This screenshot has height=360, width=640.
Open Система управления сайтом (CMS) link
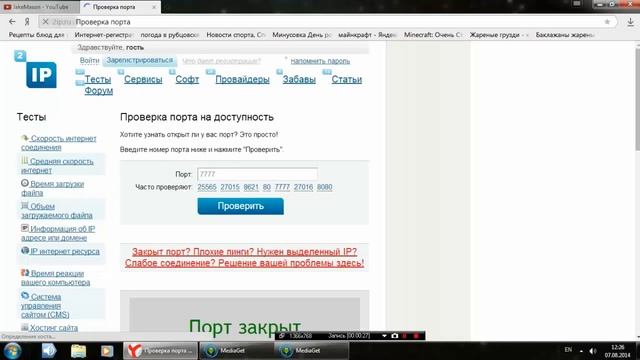[x=45, y=305]
